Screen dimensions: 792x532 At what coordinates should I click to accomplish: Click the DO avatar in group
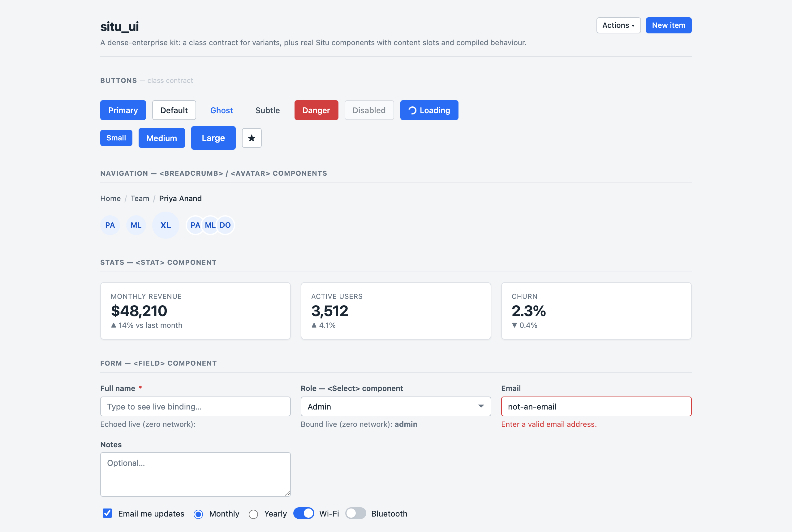pyautogui.click(x=225, y=225)
